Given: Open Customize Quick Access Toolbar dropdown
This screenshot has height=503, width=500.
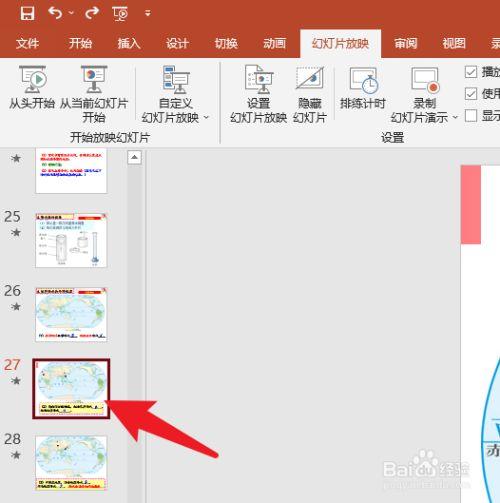Looking at the screenshot, I should coord(148,13).
